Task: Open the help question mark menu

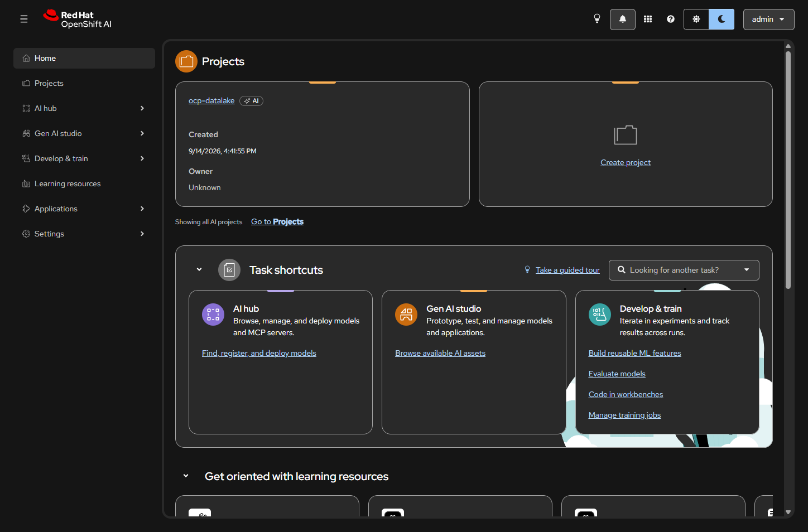Action: point(671,19)
